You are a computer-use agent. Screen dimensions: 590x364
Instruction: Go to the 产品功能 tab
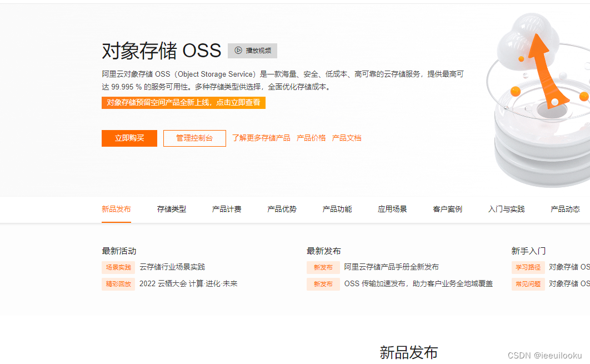[x=337, y=210]
